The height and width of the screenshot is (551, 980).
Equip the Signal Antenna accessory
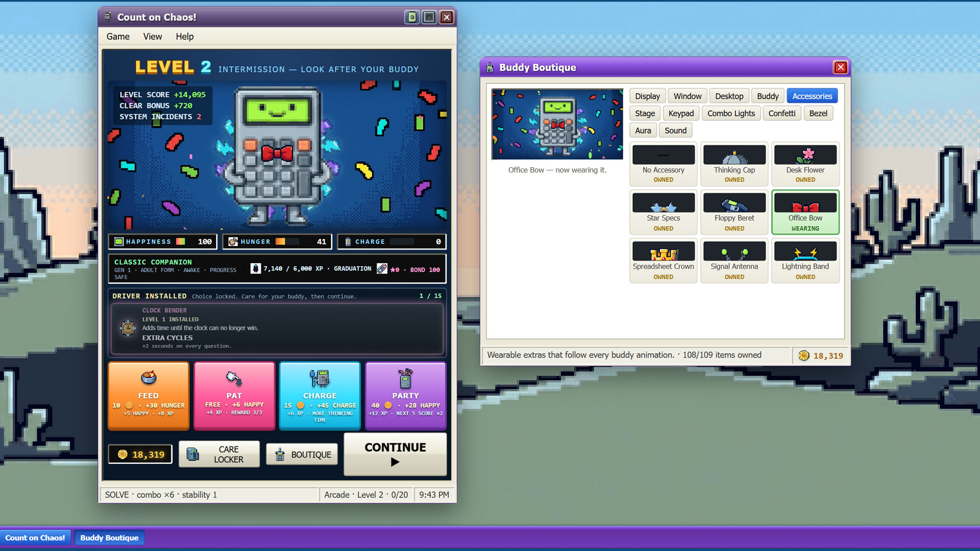click(x=734, y=261)
